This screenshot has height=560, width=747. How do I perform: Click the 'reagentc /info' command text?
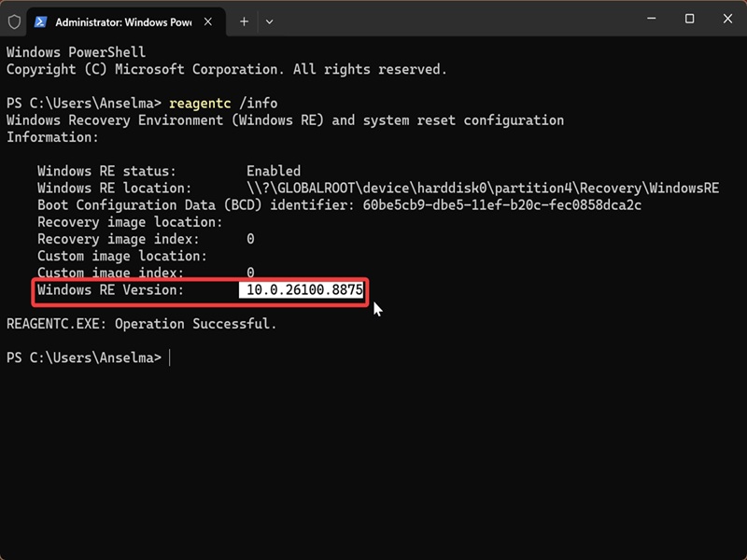tap(223, 104)
